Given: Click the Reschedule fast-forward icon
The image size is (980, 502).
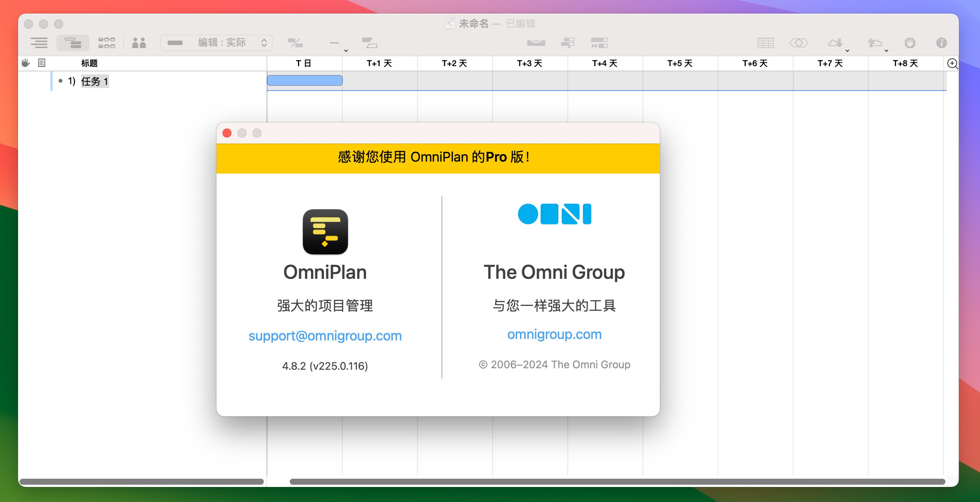Looking at the screenshot, I should click(x=599, y=42).
